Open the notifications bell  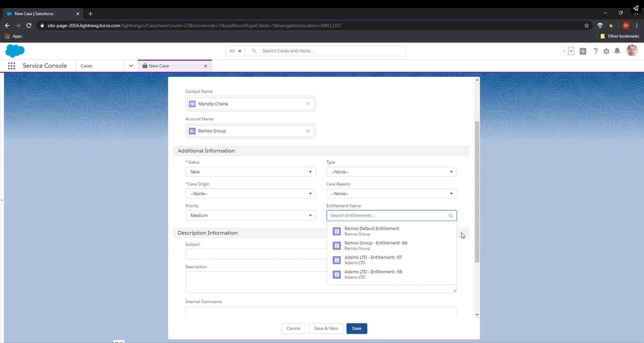pos(617,51)
